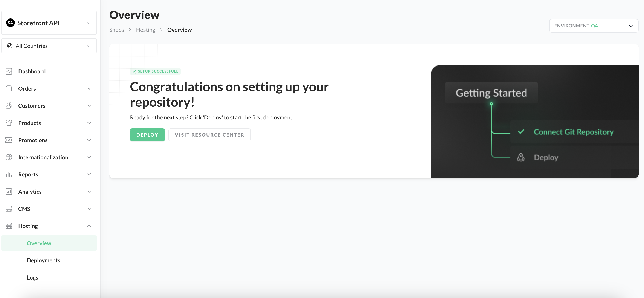Click the Internationalization globe icon
The width and height of the screenshot is (644, 298).
point(9,157)
